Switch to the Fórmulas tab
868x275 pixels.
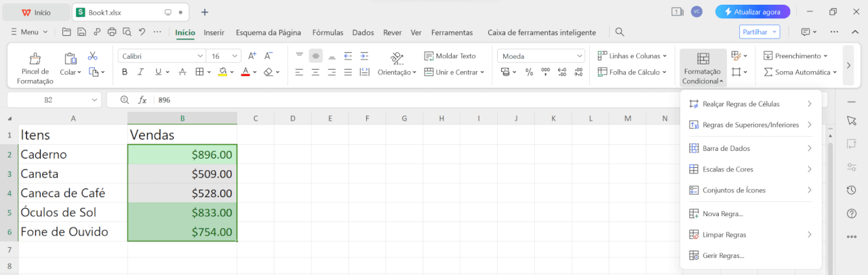pyautogui.click(x=328, y=32)
